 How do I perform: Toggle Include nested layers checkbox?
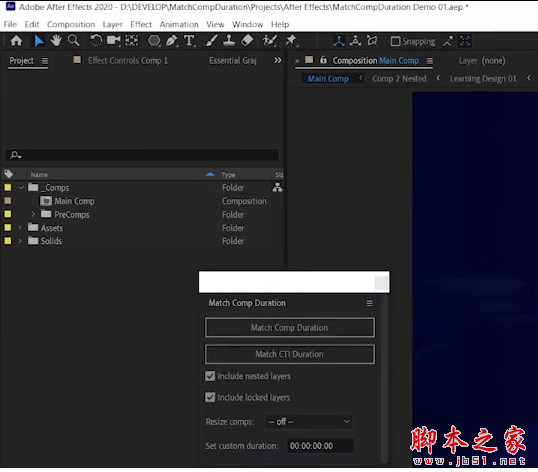210,376
